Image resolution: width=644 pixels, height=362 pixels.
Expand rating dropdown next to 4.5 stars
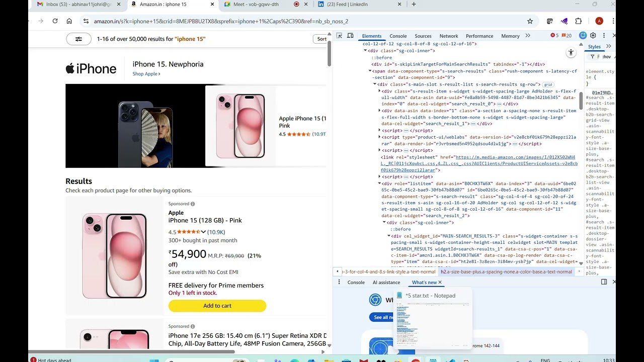[203, 232]
